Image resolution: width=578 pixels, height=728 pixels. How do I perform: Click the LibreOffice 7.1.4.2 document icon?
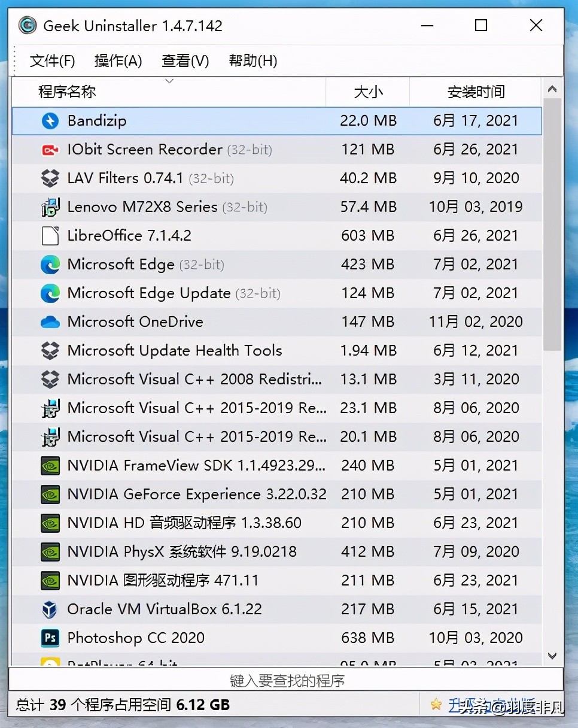(x=50, y=236)
